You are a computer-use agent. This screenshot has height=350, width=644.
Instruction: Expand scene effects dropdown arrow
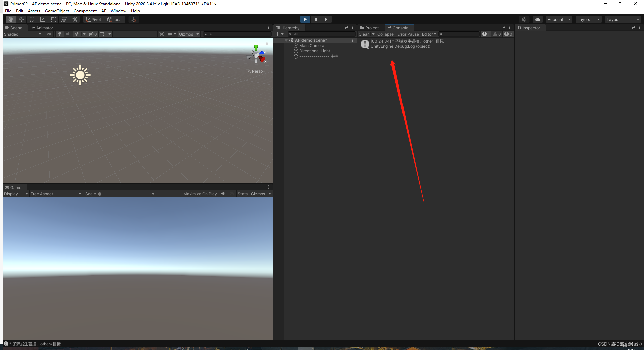(x=84, y=34)
